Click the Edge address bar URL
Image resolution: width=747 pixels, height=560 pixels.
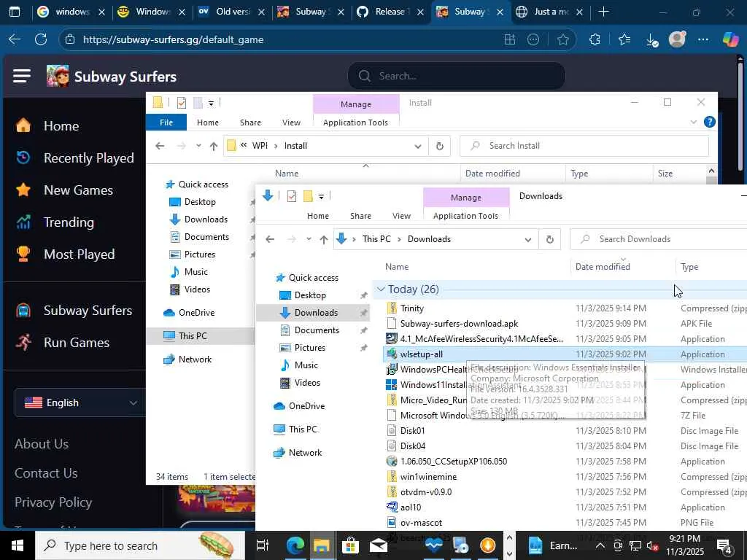[174, 39]
